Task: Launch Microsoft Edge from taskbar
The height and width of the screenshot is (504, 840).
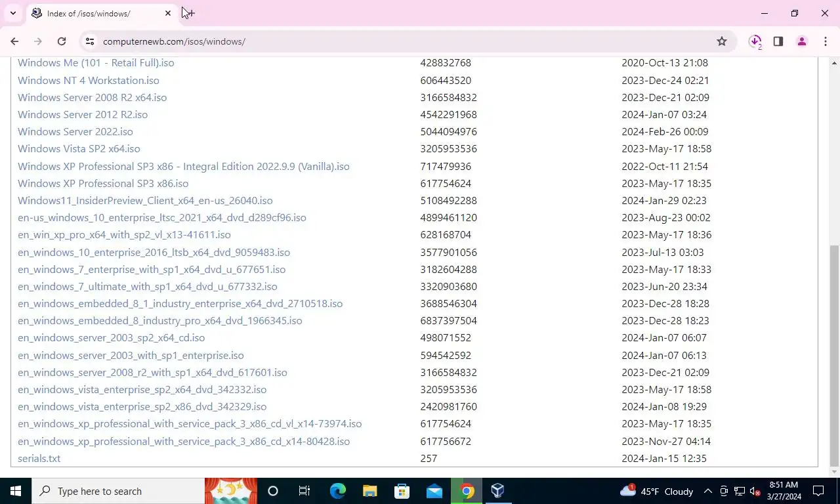Action: (337, 491)
